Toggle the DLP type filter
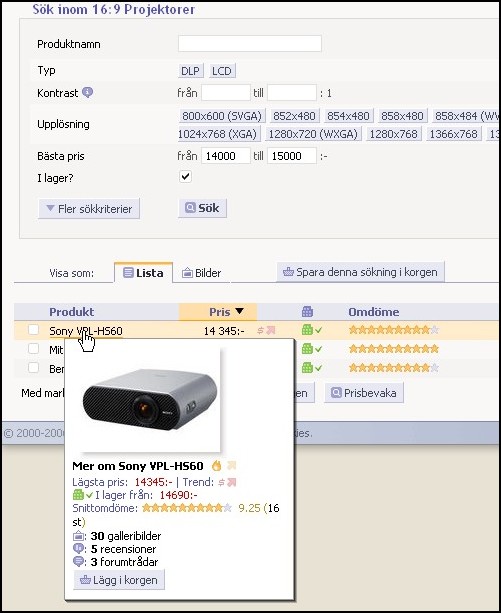This screenshot has width=501, height=613. [x=190, y=71]
